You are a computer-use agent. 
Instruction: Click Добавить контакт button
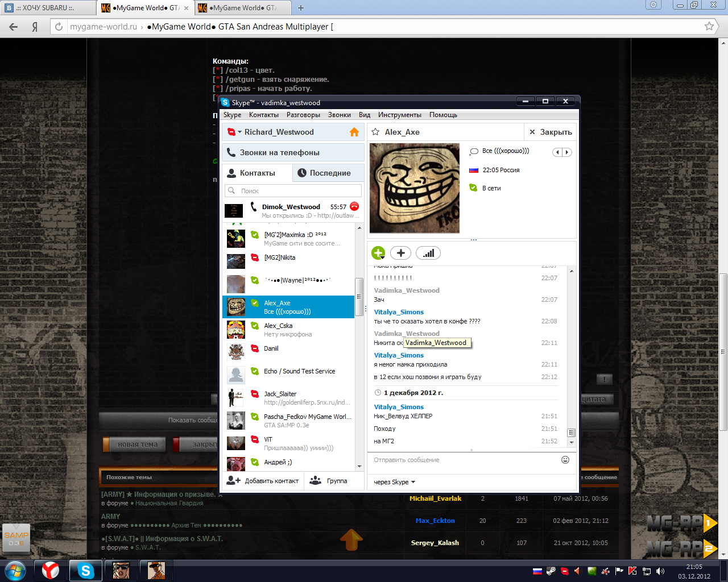point(262,481)
